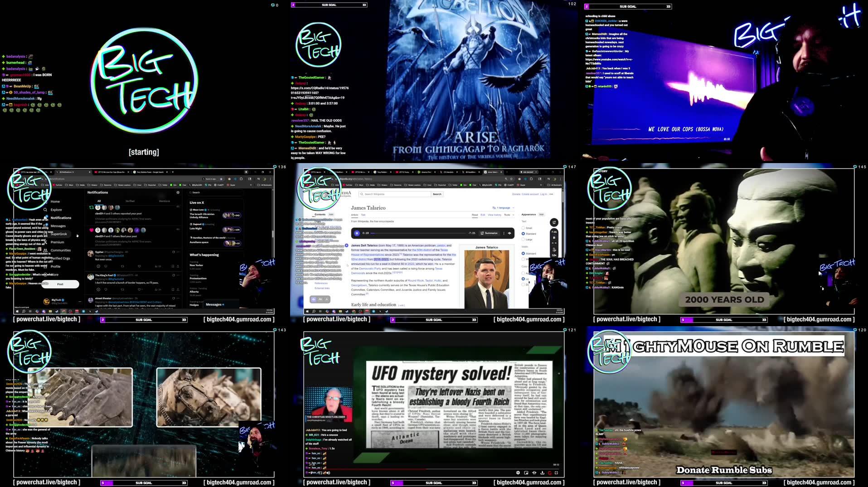Open File Explorer in X stream taskbar
The height and width of the screenshot is (487, 868).
click(50, 311)
